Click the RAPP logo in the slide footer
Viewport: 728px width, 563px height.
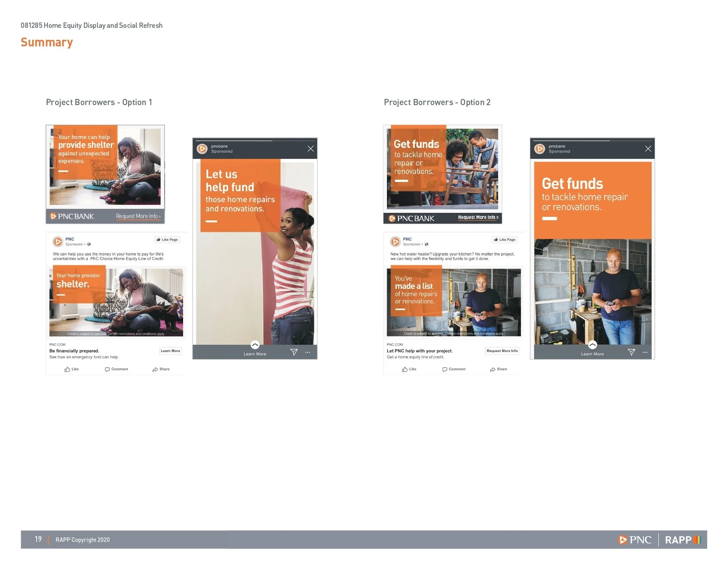[683, 540]
